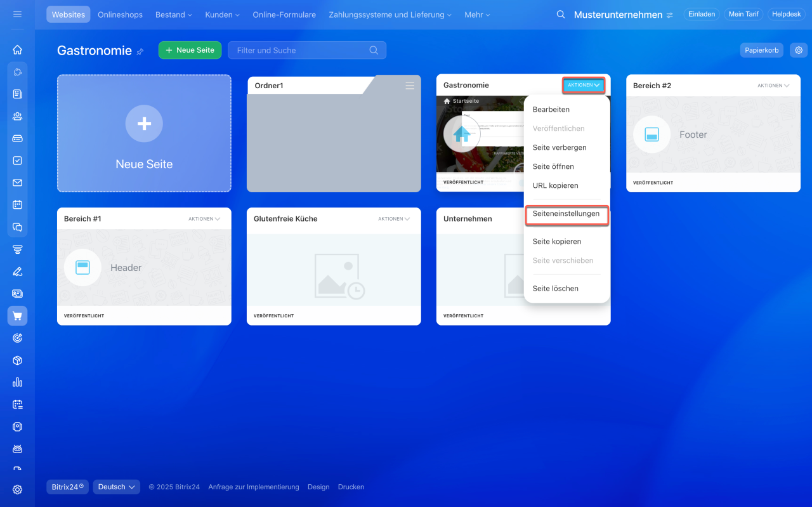
Task: Open the hamburger menu in the sidebar
Action: (17, 14)
